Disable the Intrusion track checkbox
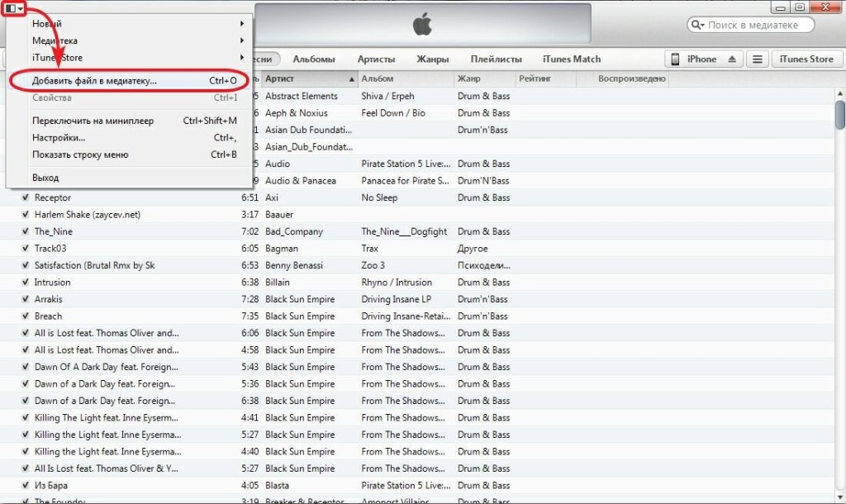This screenshot has height=504, width=846. tap(25, 283)
